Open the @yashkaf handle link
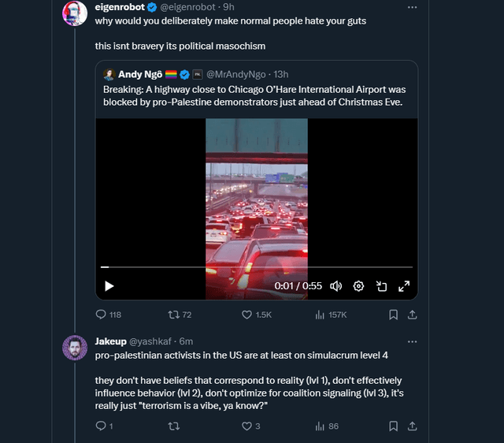The image size is (504, 443). (x=152, y=341)
